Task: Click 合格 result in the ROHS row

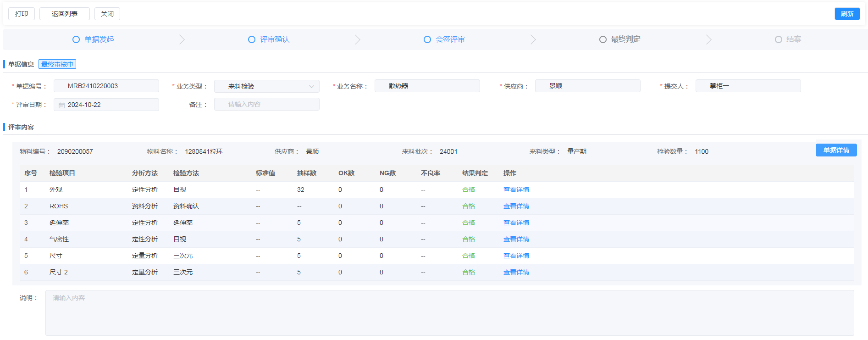Action: [x=469, y=206]
